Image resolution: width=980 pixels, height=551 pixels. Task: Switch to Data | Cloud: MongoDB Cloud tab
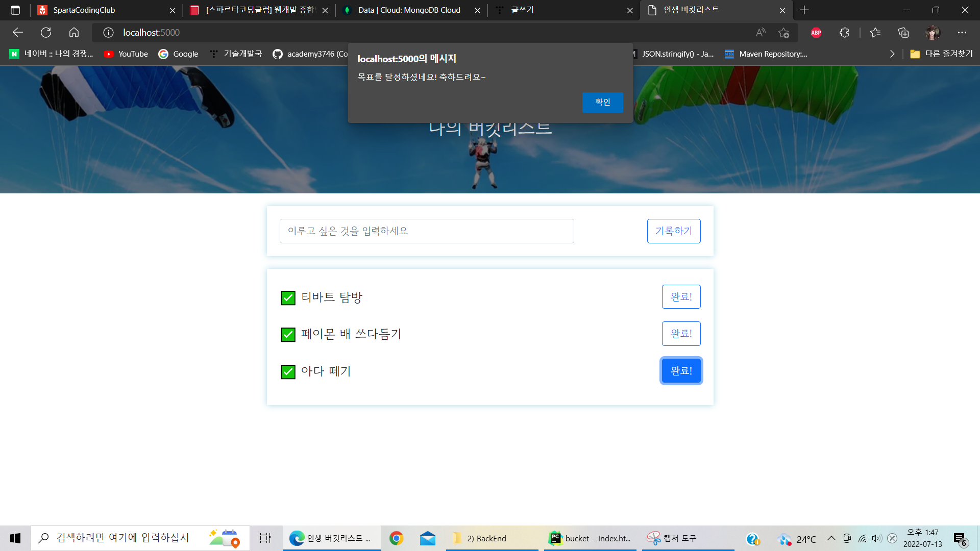pos(408,10)
